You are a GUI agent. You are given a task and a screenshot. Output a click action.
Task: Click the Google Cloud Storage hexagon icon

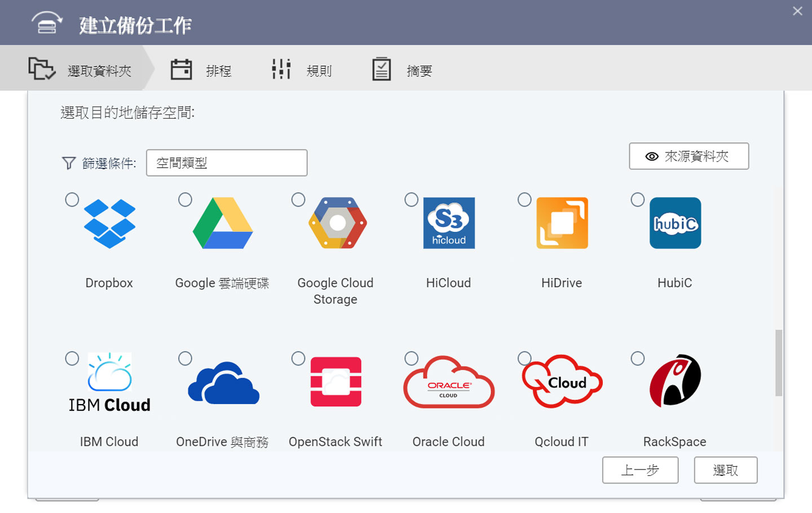[337, 223]
